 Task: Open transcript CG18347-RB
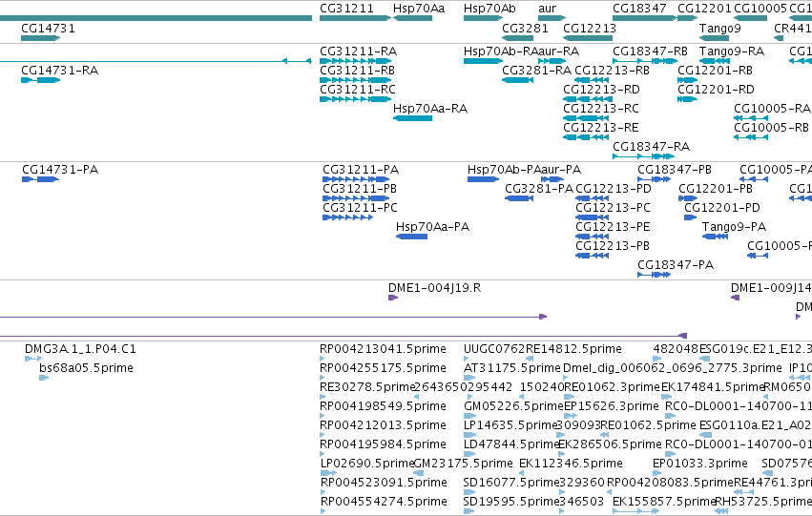[x=645, y=61]
